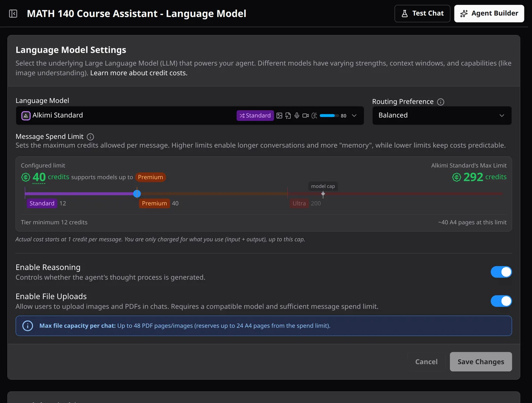Click the Cancel button
Screen dimensions: 532x403
426,362
